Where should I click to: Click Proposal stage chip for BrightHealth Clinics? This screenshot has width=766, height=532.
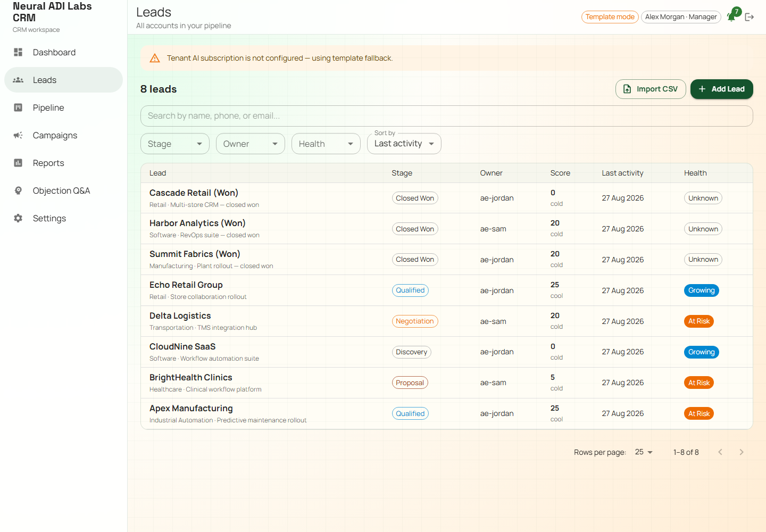click(x=410, y=383)
